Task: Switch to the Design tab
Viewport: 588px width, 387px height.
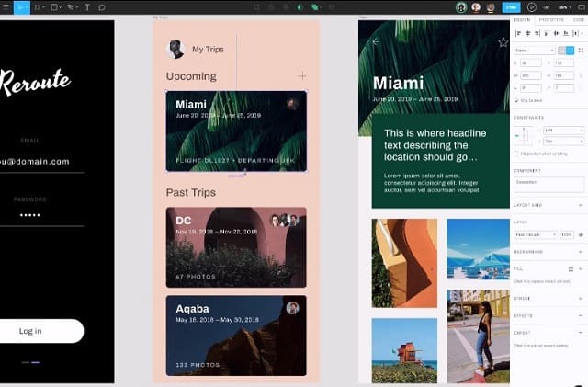Action: 522,20
